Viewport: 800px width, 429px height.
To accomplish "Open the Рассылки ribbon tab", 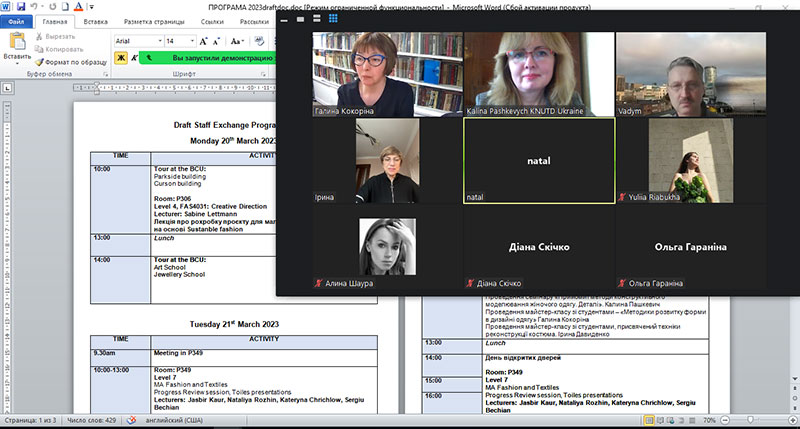I will 254,21.
